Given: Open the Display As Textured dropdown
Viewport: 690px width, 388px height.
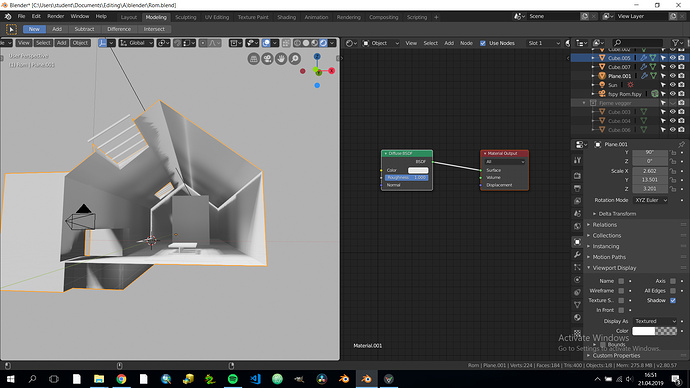Looking at the screenshot, I should point(655,321).
